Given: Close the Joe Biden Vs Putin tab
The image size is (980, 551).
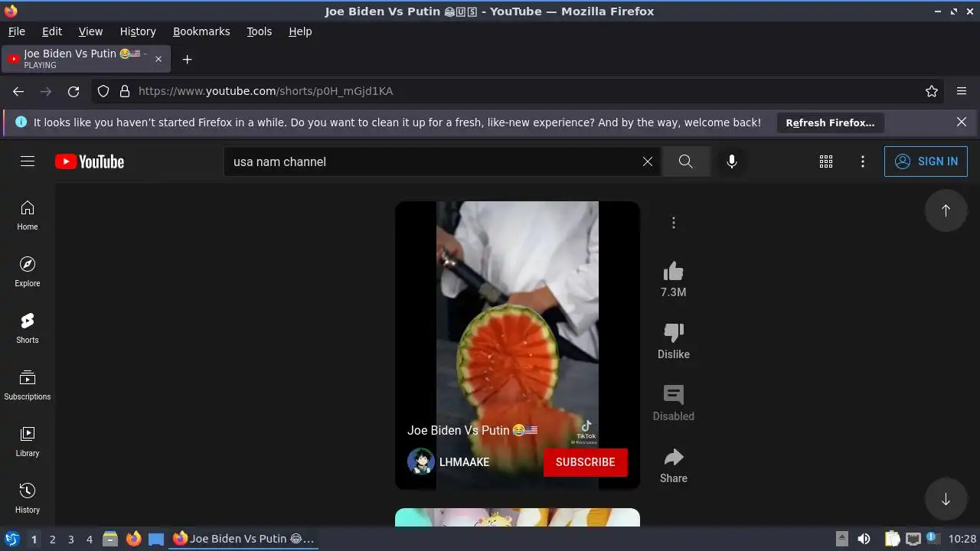Looking at the screenshot, I should [158, 59].
